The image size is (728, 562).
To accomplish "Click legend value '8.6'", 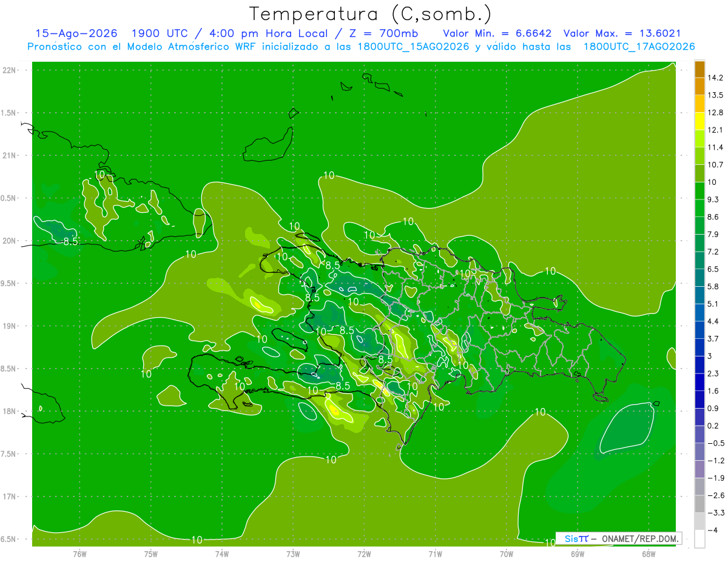I will pos(713,217).
